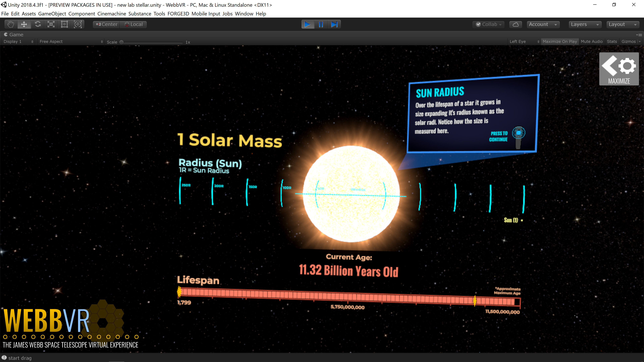644x362 pixels.
Task: Open the Cinemachine menu
Action: 112,14
